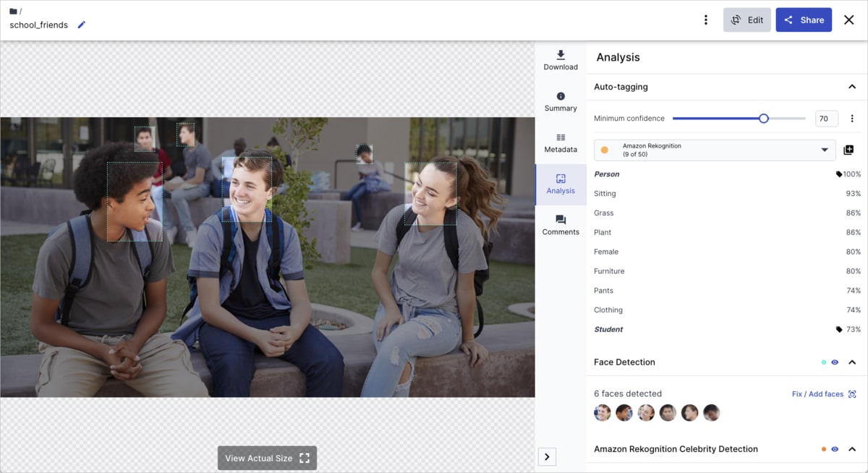Click the pencil icon to rename school_friends
Image resolution: width=868 pixels, height=473 pixels.
tap(82, 25)
